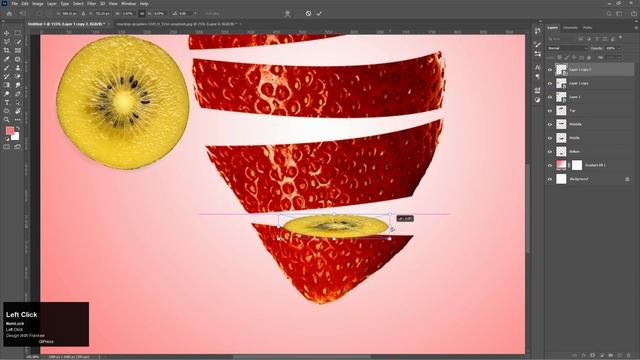Click the Layer 1 copy 2 thumbnail
The width and height of the screenshot is (640, 360).
562,70
